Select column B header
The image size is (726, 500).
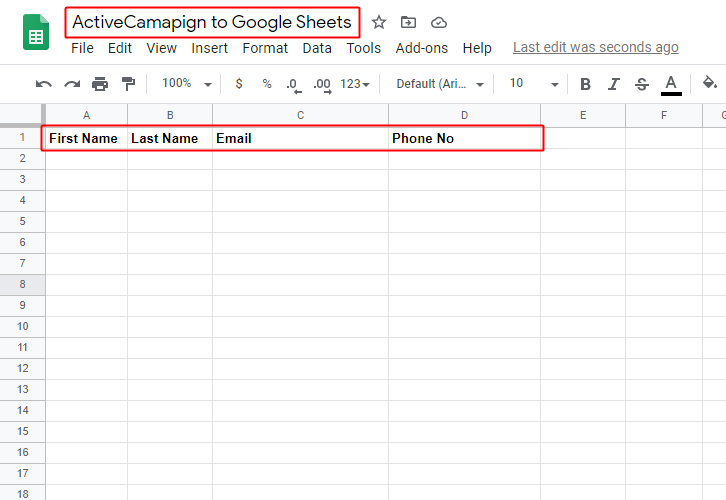coord(170,115)
